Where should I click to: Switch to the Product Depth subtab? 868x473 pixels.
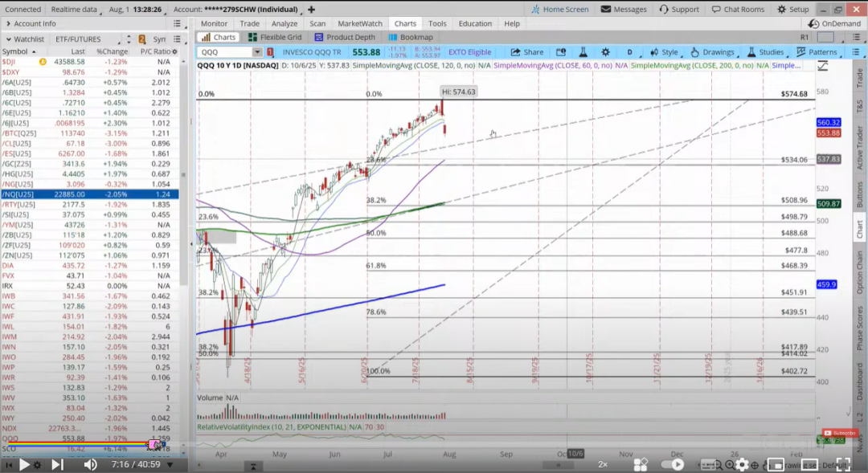(x=345, y=37)
